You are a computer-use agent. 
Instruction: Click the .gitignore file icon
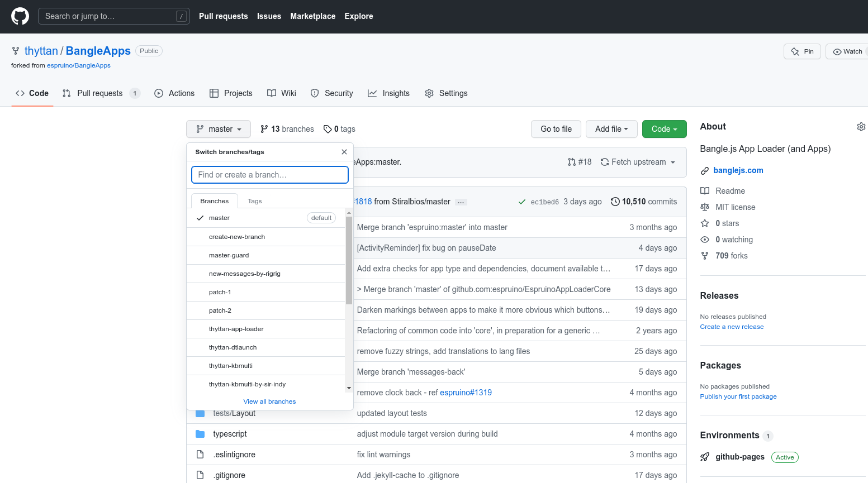point(200,475)
